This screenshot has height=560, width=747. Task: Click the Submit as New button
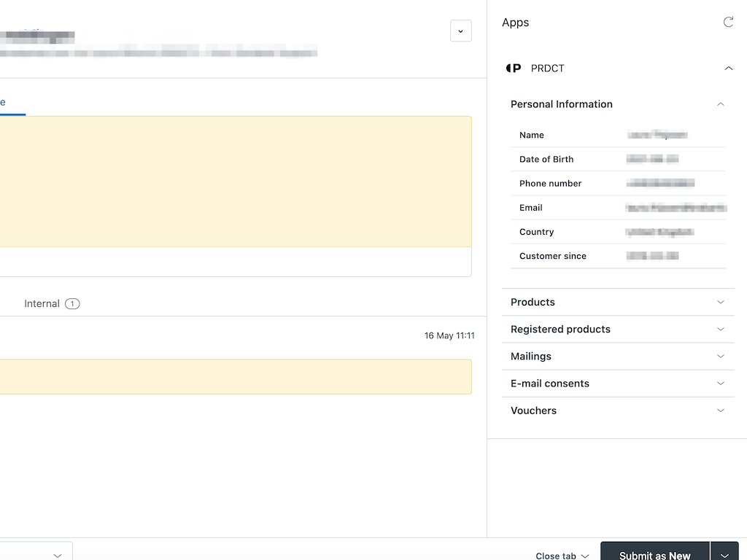654,553
